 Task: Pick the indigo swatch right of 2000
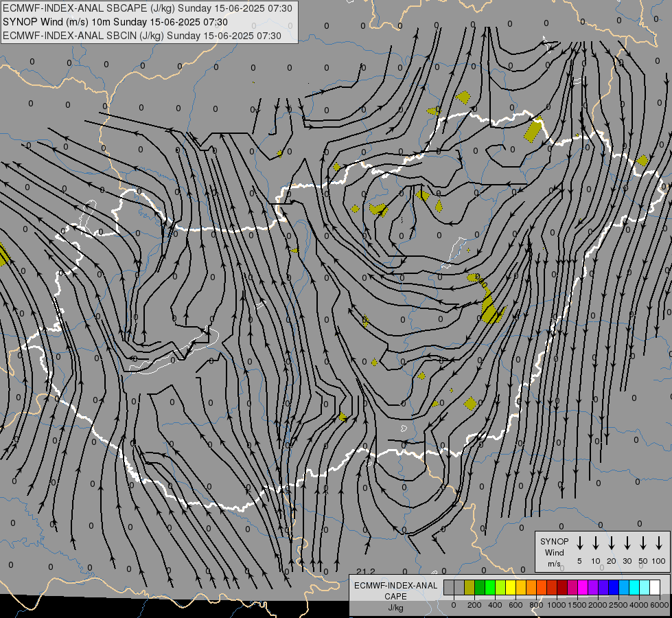click(603, 587)
